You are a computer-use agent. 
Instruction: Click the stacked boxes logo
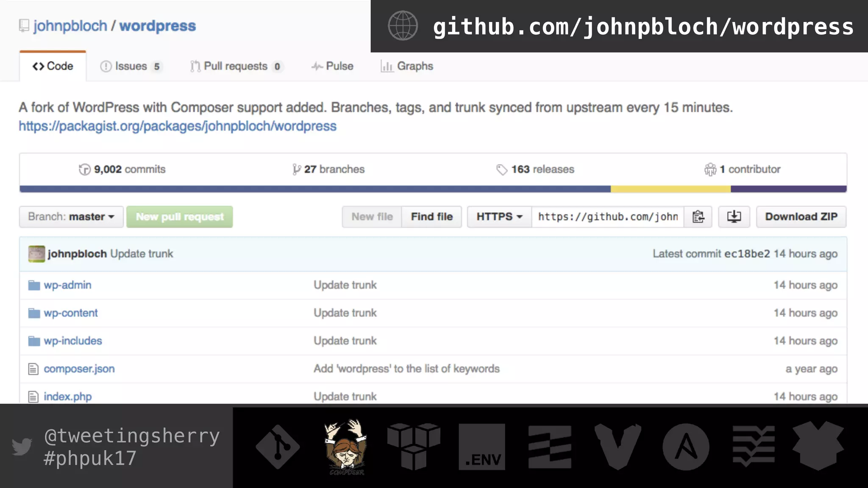tap(414, 446)
